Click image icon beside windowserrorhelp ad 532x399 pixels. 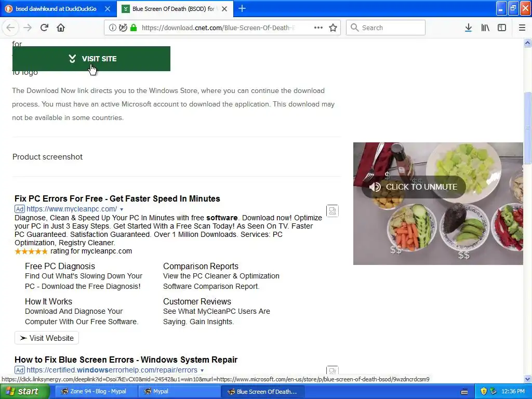point(332,371)
